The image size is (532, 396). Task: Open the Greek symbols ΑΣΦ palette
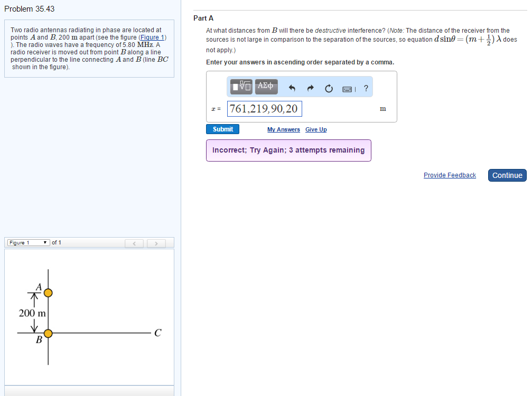click(x=266, y=87)
